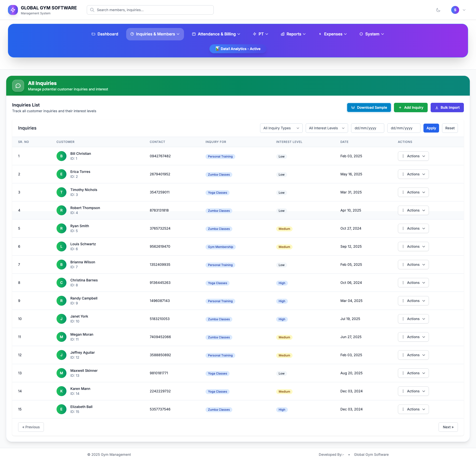
Task: Click Bill Christian's green avatar
Action: click(61, 156)
